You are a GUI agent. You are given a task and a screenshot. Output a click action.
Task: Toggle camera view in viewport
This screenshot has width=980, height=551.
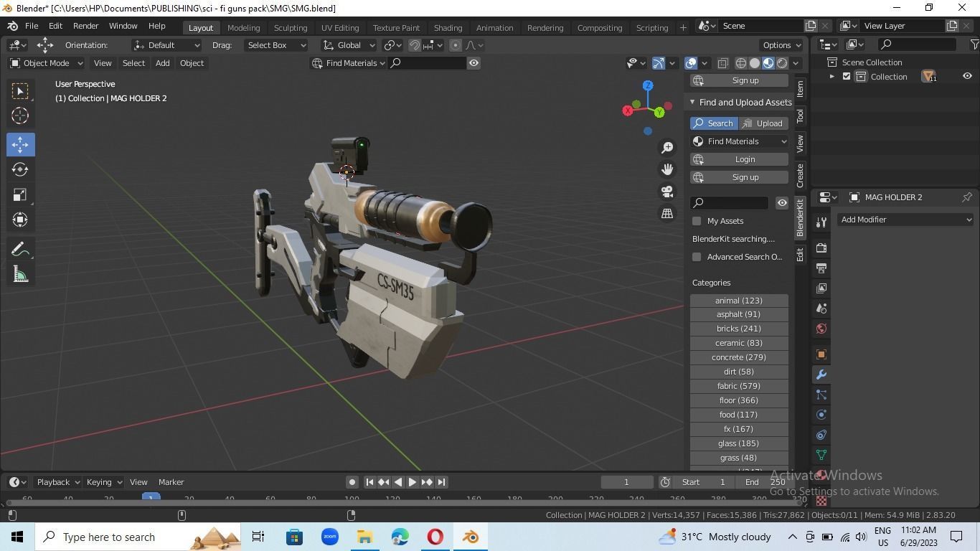pyautogui.click(x=667, y=192)
